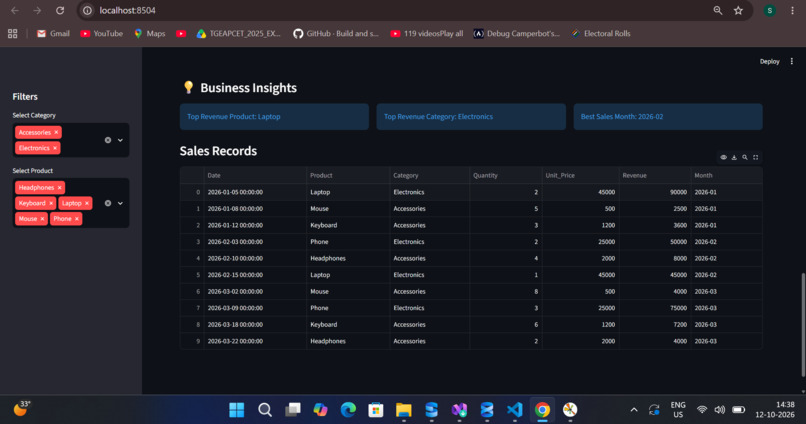Sort table by Date column header

255,175
